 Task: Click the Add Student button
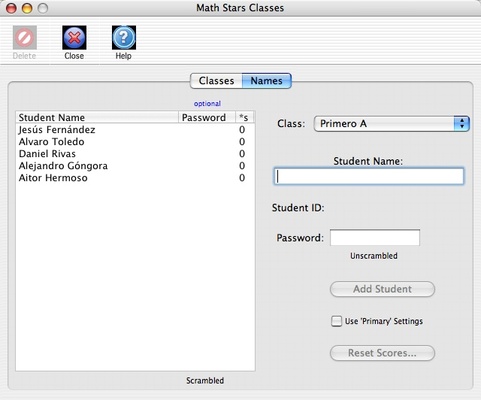382,289
